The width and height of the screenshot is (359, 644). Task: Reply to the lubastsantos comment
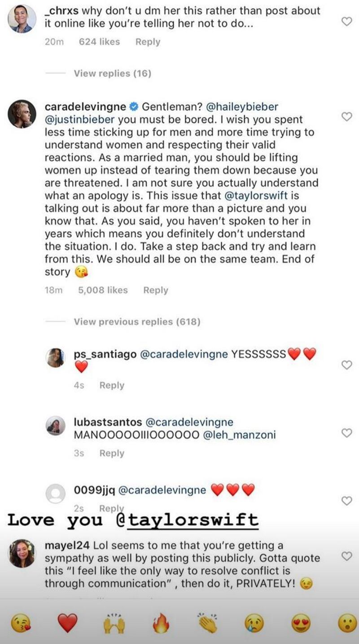(x=112, y=453)
